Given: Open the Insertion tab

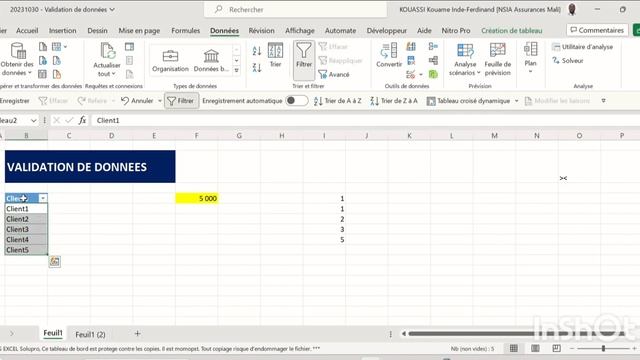Looking at the screenshot, I should click(62, 31).
